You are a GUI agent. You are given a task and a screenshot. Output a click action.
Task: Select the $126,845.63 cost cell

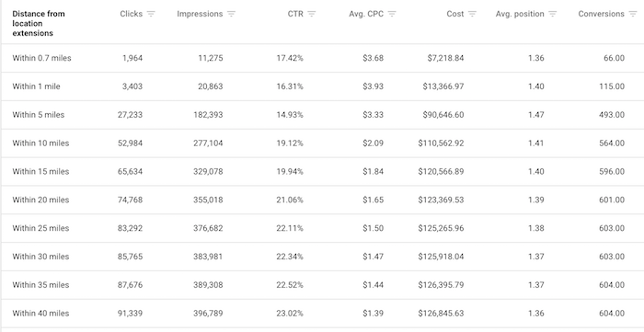tap(441, 313)
